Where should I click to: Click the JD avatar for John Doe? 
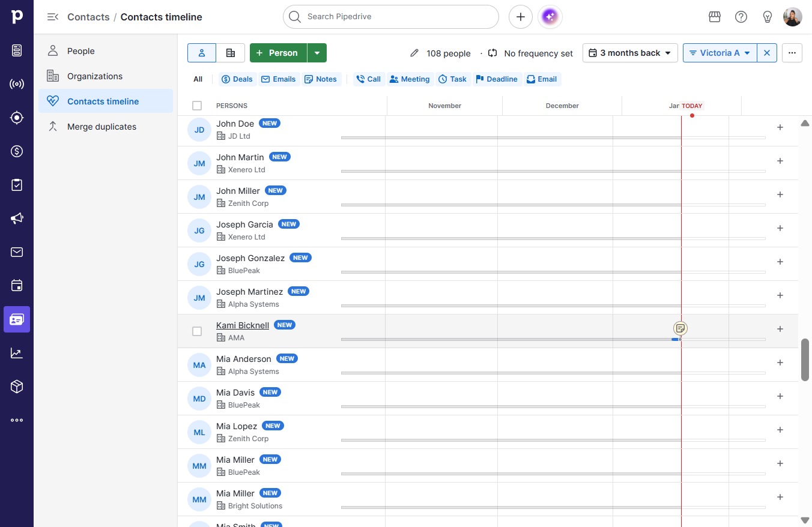coord(199,130)
